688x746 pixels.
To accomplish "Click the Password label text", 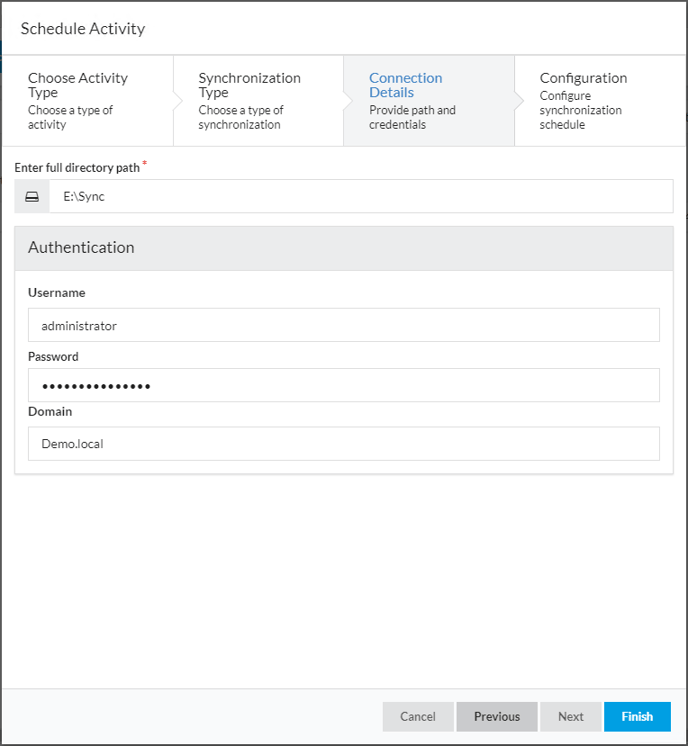I will point(53,356).
